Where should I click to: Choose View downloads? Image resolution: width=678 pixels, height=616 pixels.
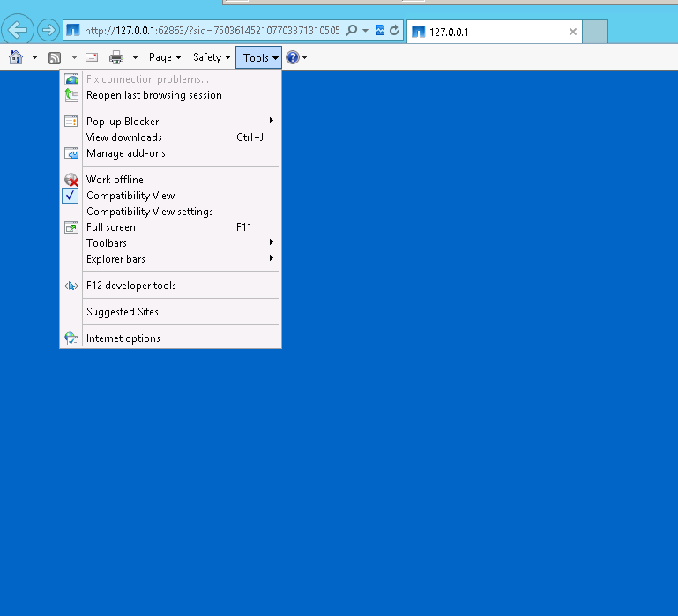click(x=170, y=137)
